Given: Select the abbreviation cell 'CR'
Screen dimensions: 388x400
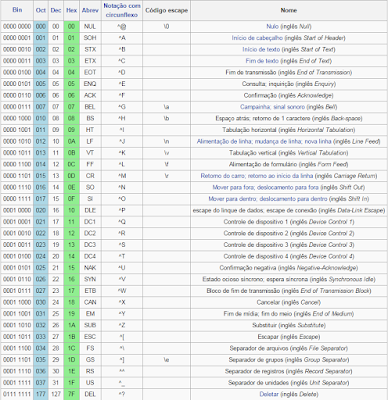Looking at the screenshot, I should (90, 176).
